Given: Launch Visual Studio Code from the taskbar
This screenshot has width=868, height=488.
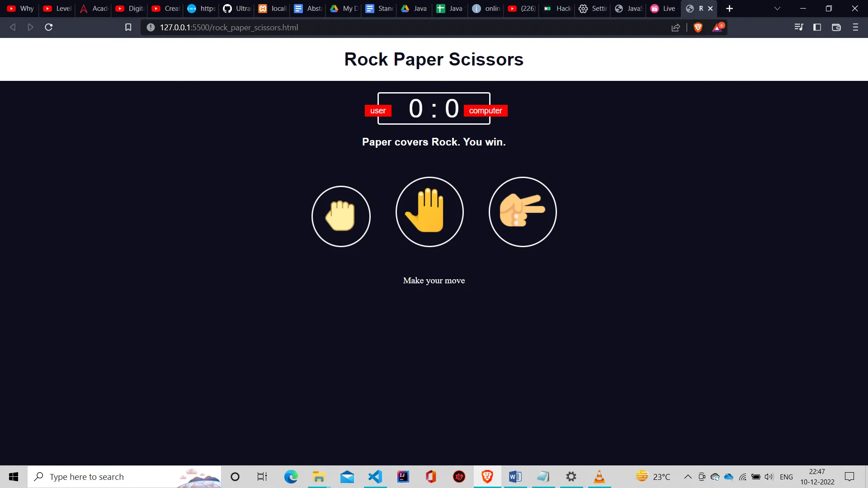Looking at the screenshot, I should (375, 477).
